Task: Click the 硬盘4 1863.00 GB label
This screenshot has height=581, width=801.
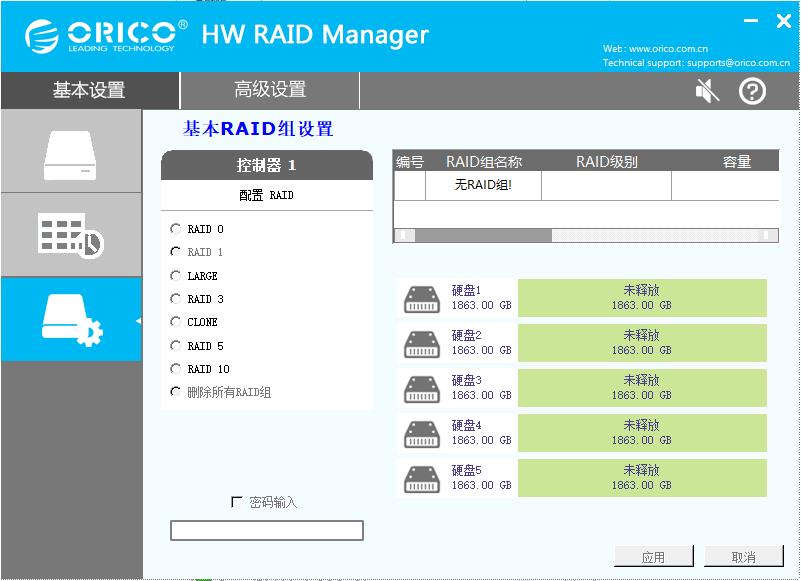Action: pyautogui.click(x=481, y=433)
